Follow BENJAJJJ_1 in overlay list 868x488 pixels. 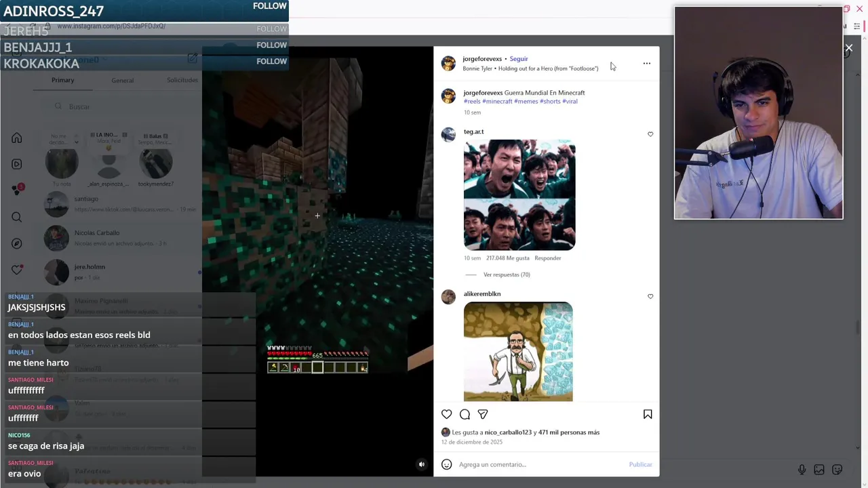pyautogui.click(x=271, y=45)
